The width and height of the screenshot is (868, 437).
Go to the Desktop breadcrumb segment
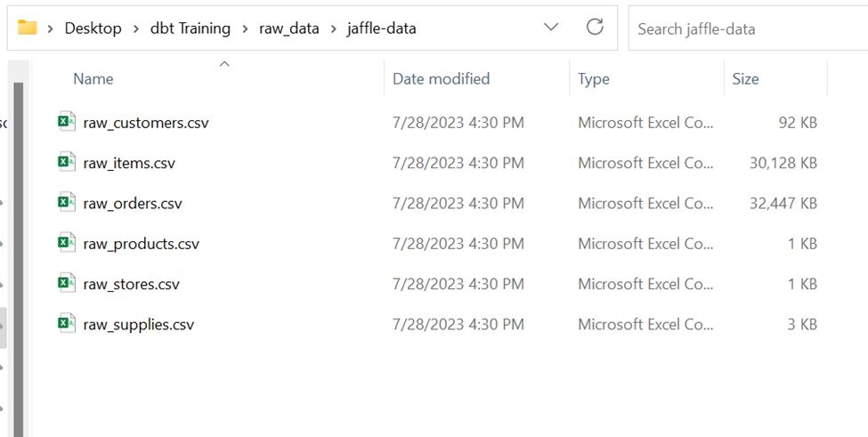[x=93, y=28]
